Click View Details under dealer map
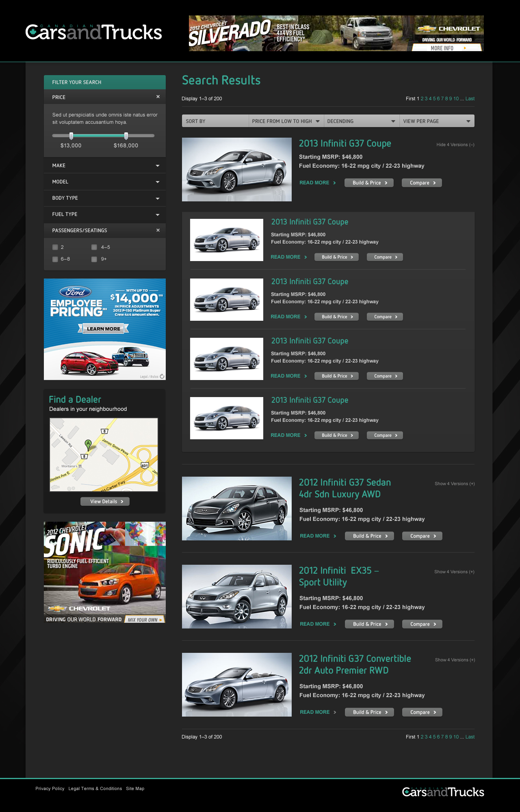The height and width of the screenshot is (812, 520). pyautogui.click(x=105, y=501)
